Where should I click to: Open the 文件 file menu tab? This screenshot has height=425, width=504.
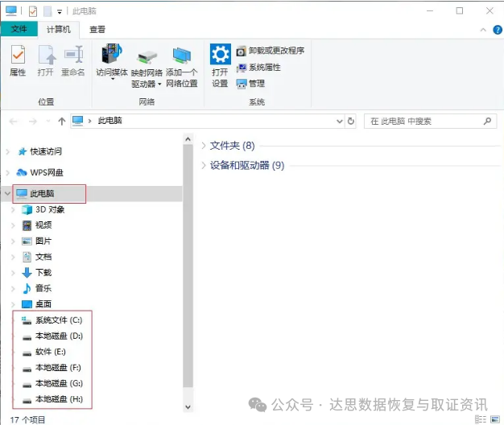coord(19,29)
